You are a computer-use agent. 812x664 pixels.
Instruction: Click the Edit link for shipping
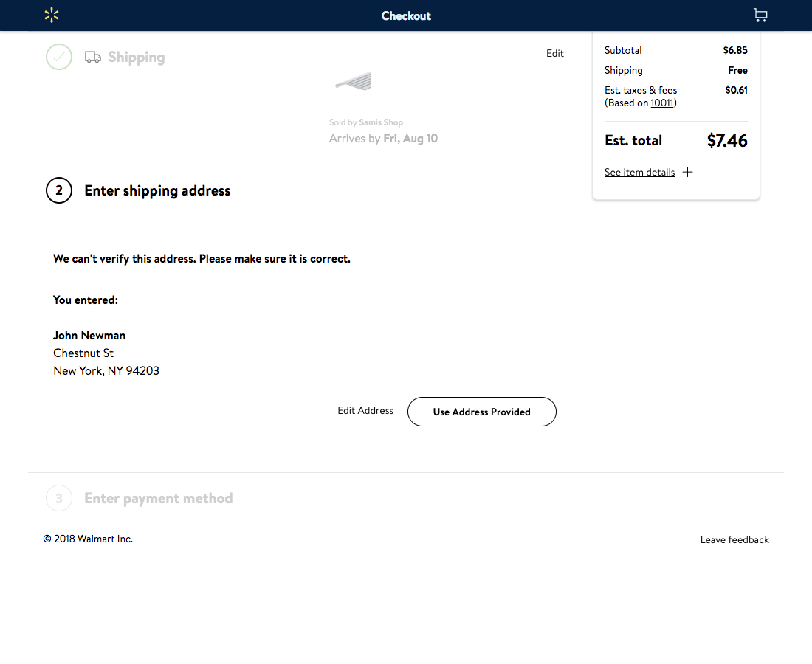pyautogui.click(x=554, y=53)
